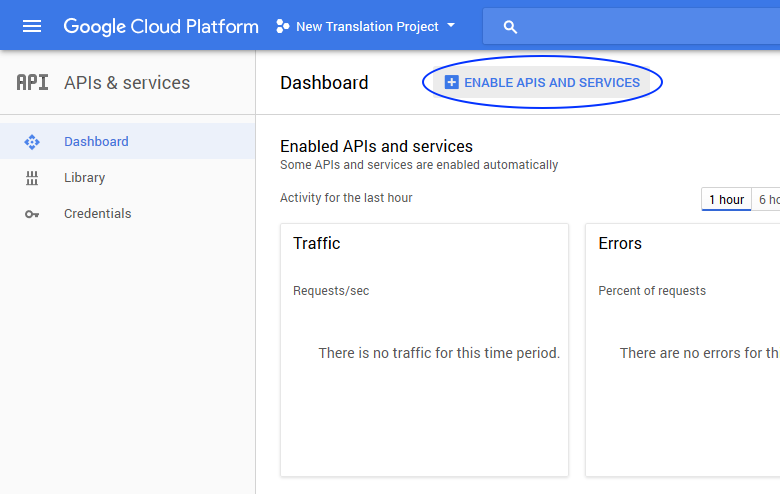Open Credentials in the sidebar
Viewport: 780px width, 494px height.
pos(127,213)
